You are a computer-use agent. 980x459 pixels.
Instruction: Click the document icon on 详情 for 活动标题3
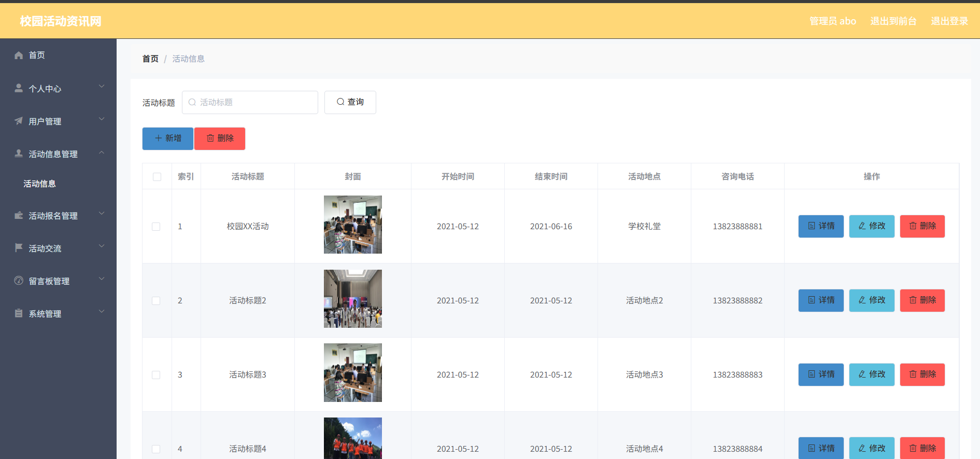point(812,374)
